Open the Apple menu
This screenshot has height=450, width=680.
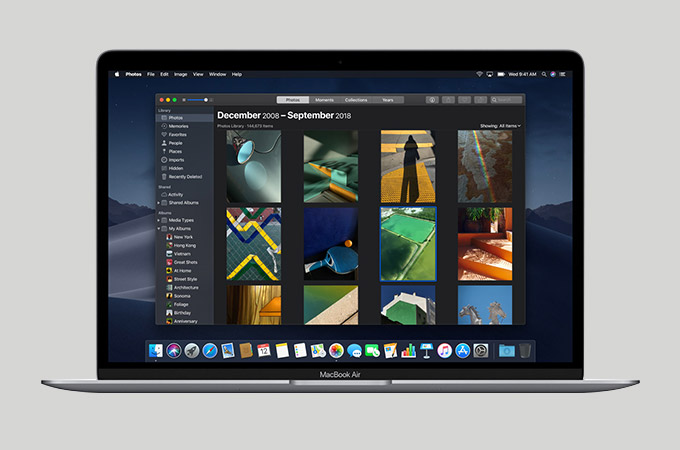coord(117,74)
